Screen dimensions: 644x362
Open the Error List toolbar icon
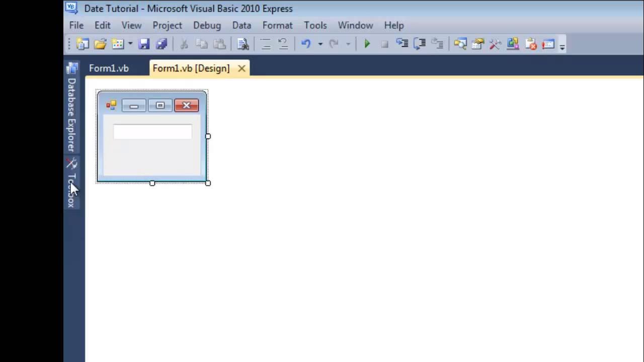tap(531, 44)
